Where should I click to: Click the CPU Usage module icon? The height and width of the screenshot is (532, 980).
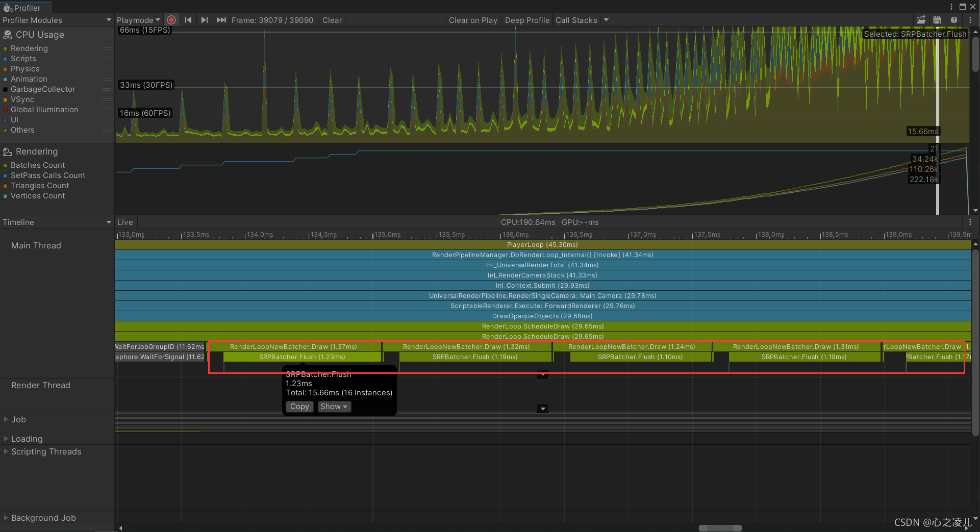point(8,35)
